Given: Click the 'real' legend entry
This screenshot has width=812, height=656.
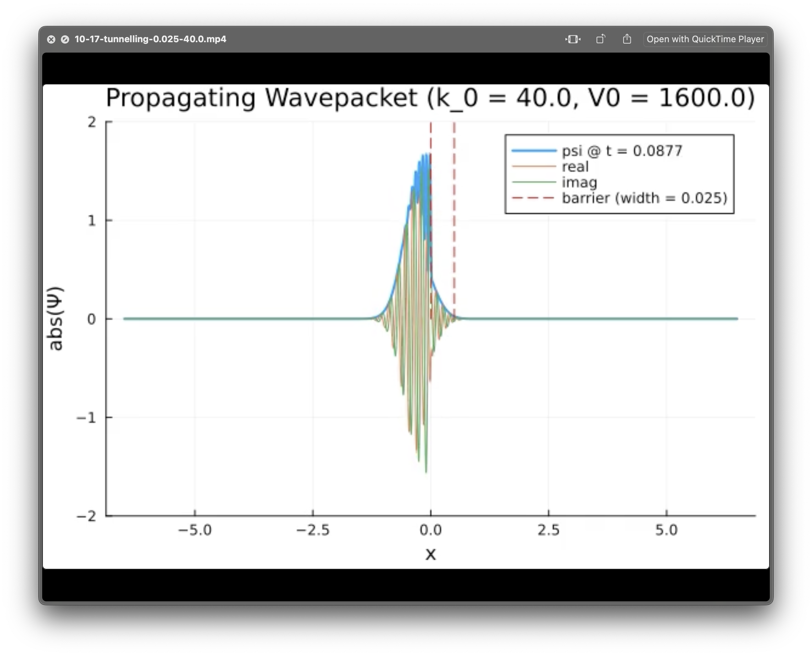Looking at the screenshot, I should (x=575, y=167).
